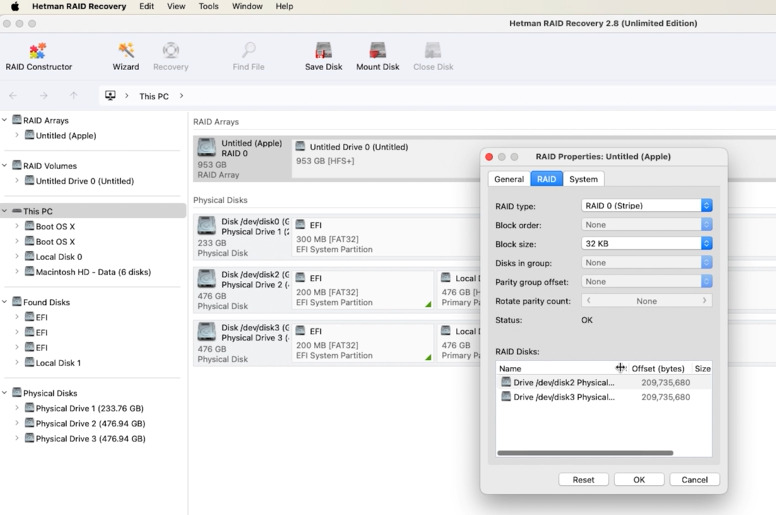The width and height of the screenshot is (776, 515).
Task: Select Local Disk 0 in the sidebar
Action: coord(59,257)
